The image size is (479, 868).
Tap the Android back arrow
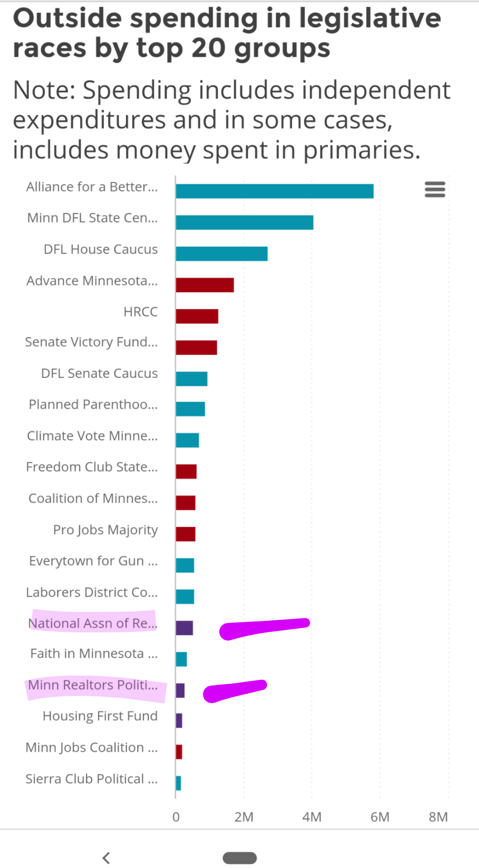(106, 858)
